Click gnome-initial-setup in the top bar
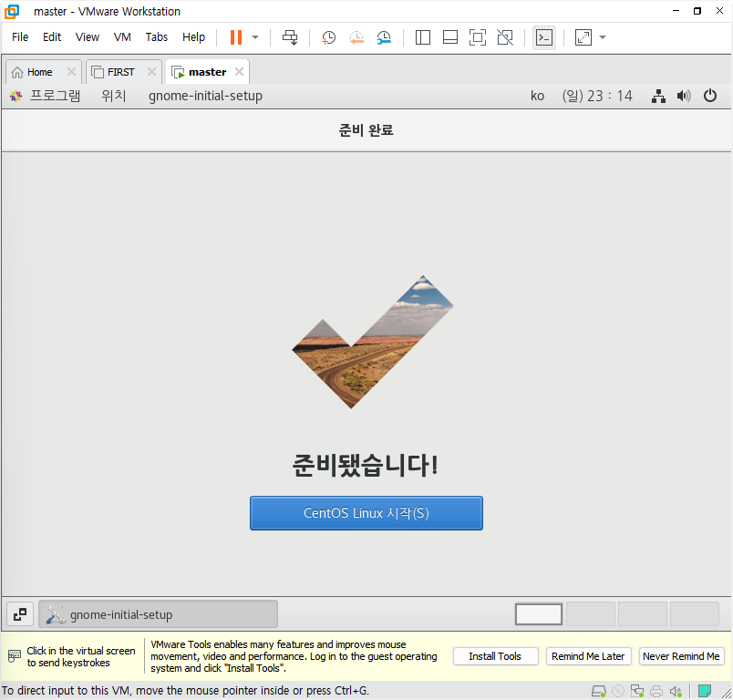Screen dimensions: 733x700 (205, 96)
